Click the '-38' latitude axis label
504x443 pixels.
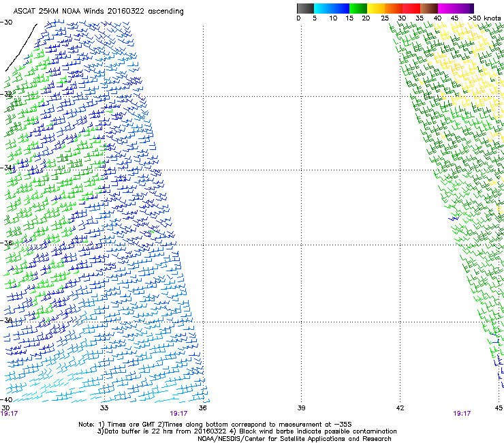pyautogui.click(x=6, y=320)
